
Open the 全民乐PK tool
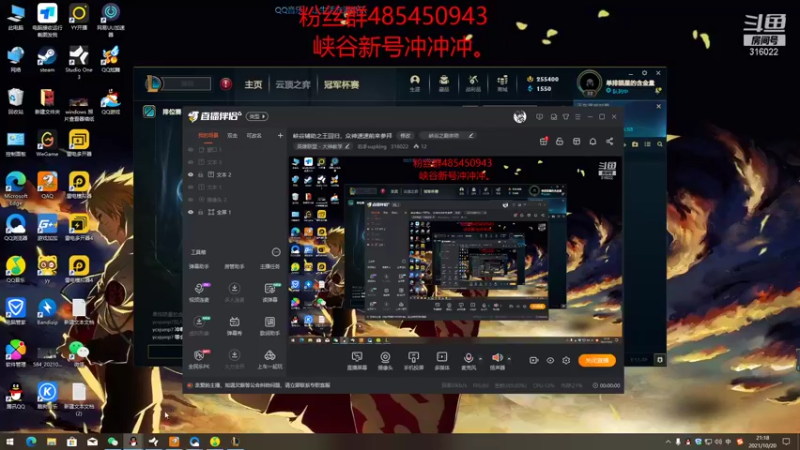pos(199,359)
